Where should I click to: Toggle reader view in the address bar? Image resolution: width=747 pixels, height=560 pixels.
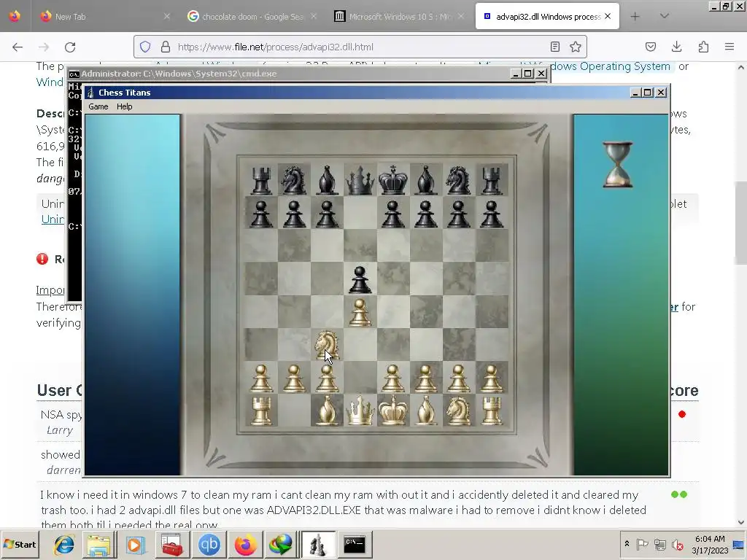[x=554, y=47]
